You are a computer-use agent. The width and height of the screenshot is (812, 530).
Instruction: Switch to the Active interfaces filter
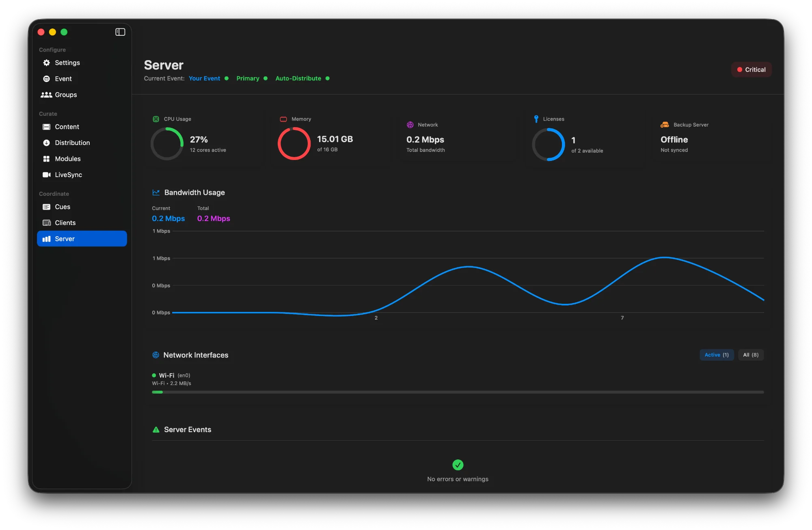716,355
